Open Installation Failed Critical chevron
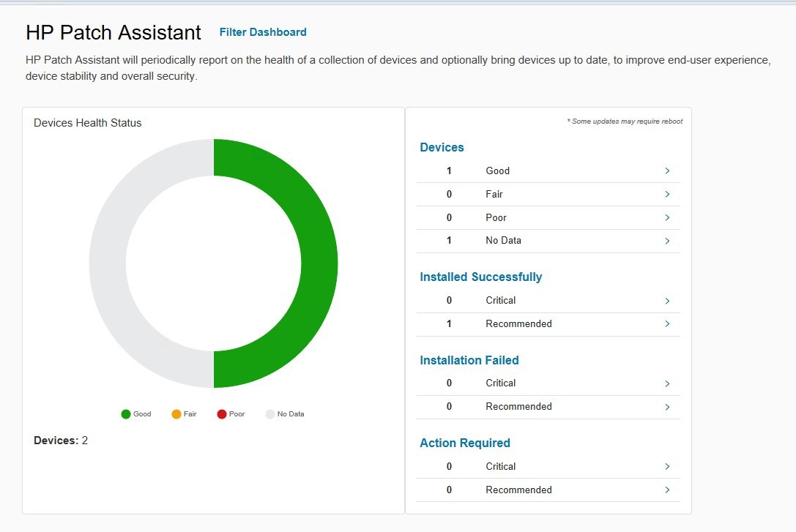 [x=667, y=383]
